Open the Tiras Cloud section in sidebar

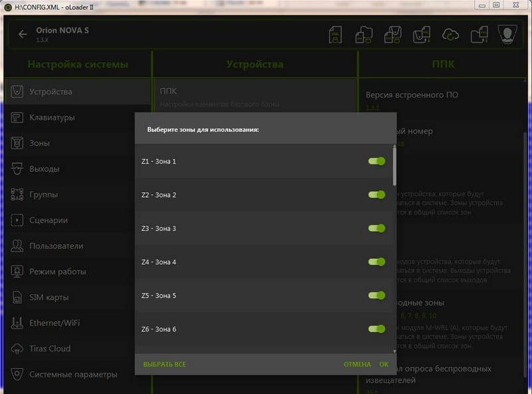tap(70, 349)
